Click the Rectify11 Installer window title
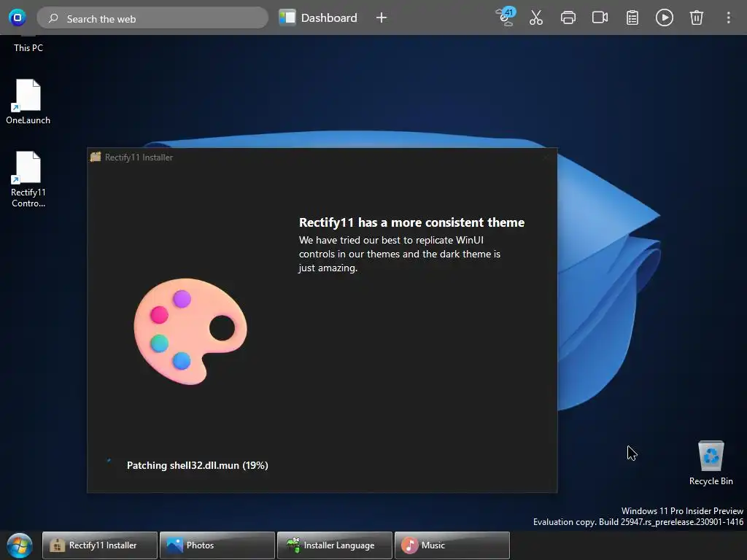Screen dimensions: 747x560 pyautogui.click(x=139, y=157)
